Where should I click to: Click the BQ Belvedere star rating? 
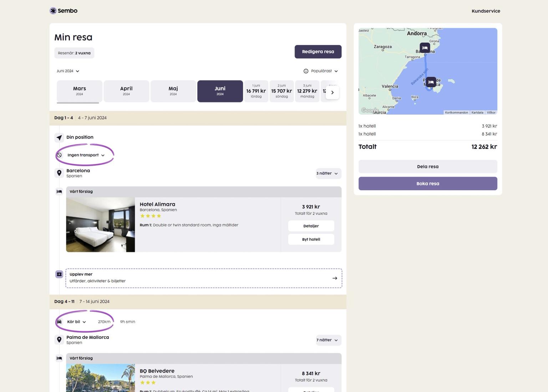pyautogui.click(x=148, y=383)
